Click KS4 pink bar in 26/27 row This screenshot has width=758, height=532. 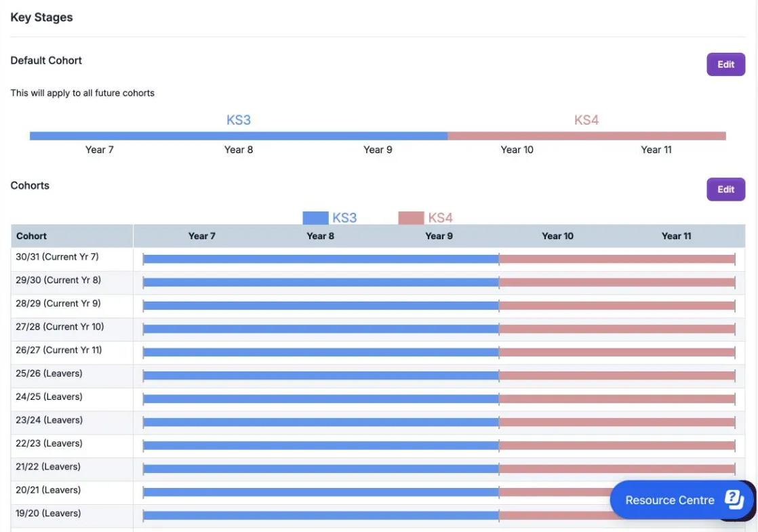tap(617, 352)
